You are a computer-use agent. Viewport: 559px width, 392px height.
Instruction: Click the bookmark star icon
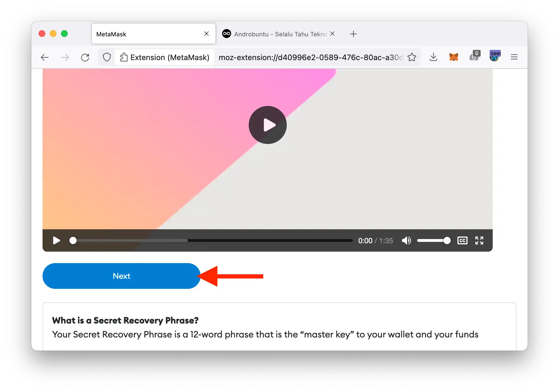(412, 57)
